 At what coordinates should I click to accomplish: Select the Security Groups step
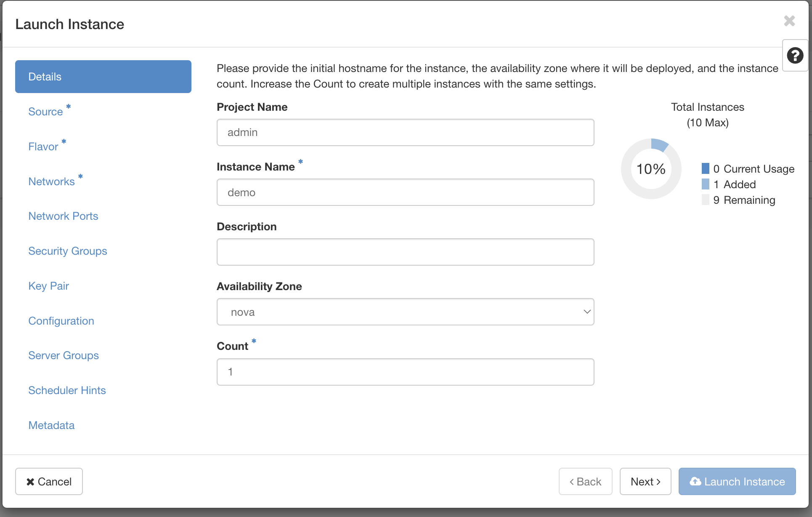pyautogui.click(x=68, y=251)
